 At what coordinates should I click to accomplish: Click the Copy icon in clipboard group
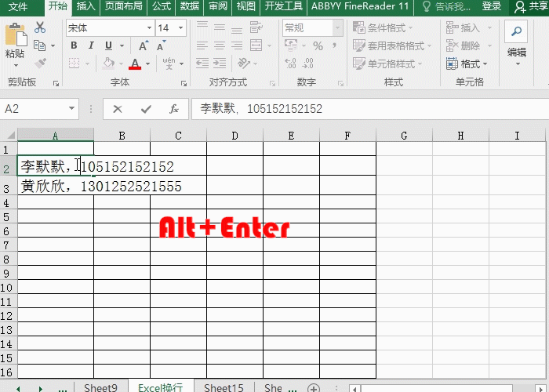click(39, 45)
